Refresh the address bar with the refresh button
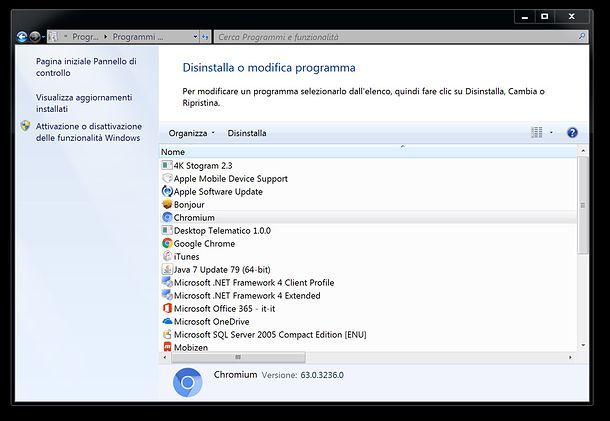The image size is (610, 421). (x=205, y=37)
